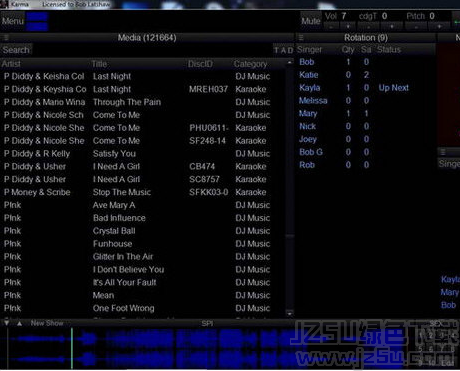
Task: Click the media list scroll down arrow
Action: 290,313
